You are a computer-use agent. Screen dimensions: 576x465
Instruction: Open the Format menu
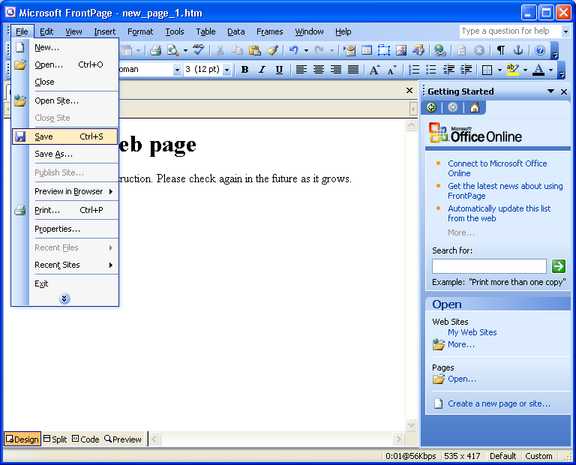140,32
